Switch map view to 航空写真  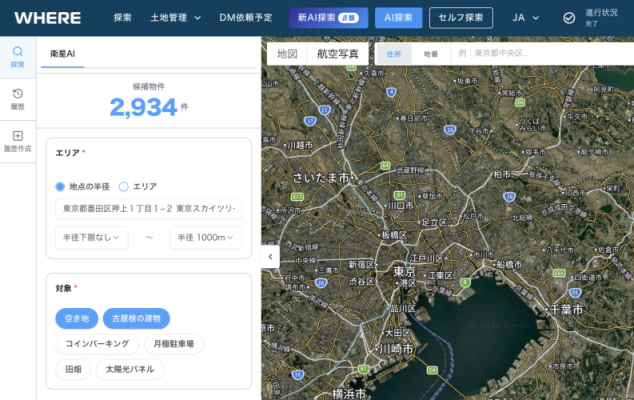[x=338, y=54]
